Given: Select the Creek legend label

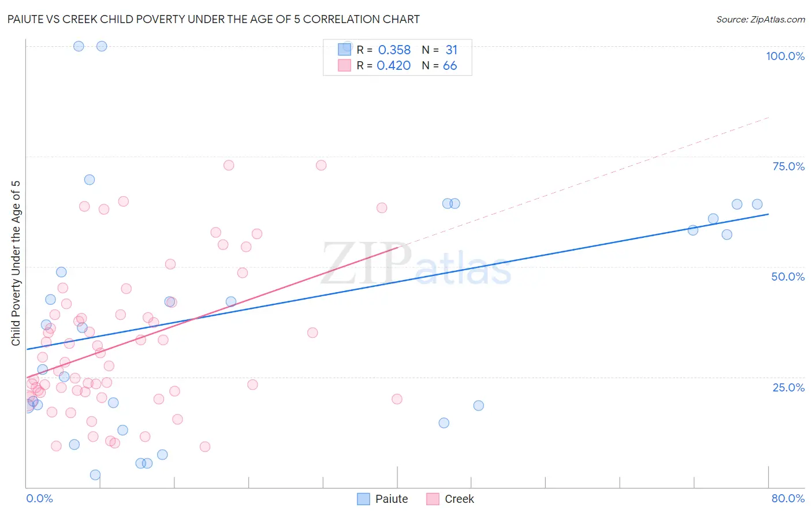Looking at the screenshot, I should tap(459, 499).
